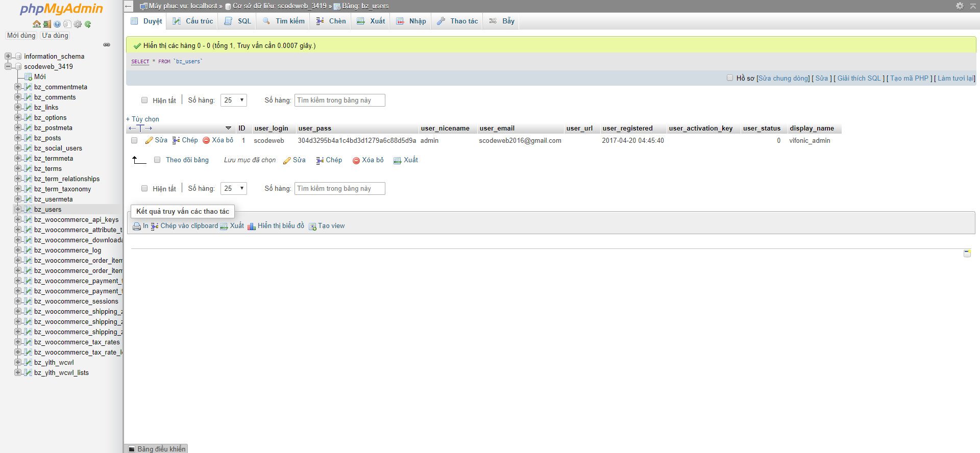
Task: Click the top Tìm kiếm trong bảng này field
Action: [339, 100]
